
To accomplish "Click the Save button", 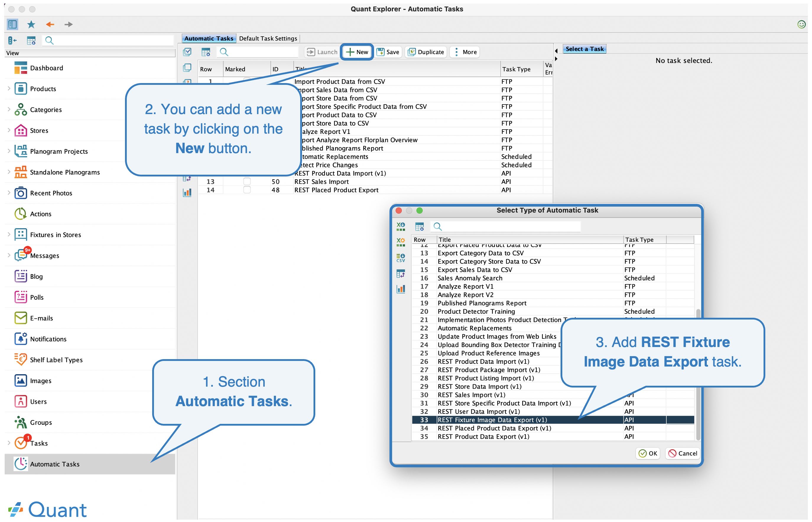I will click(x=388, y=52).
